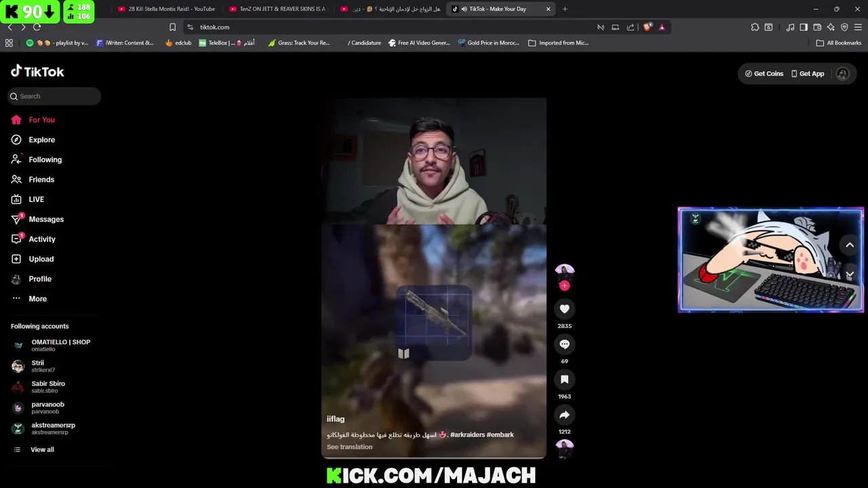Close the TikTok - Make Your Day tab
The width and height of the screenshot is (868, 488).
(549, 9)
